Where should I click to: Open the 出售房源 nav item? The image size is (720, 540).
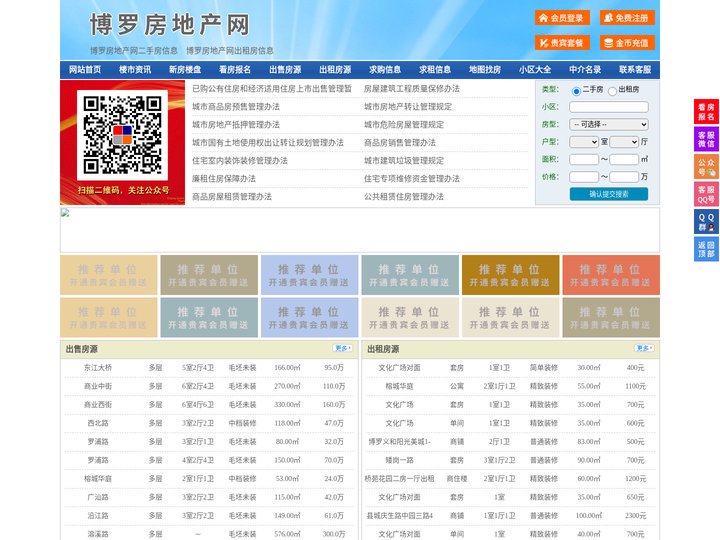(285, 70)
